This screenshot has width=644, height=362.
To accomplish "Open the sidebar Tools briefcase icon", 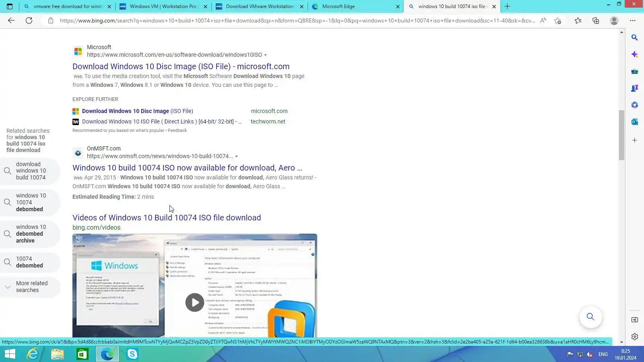I will pyautogui.click(x=635, y=72).
